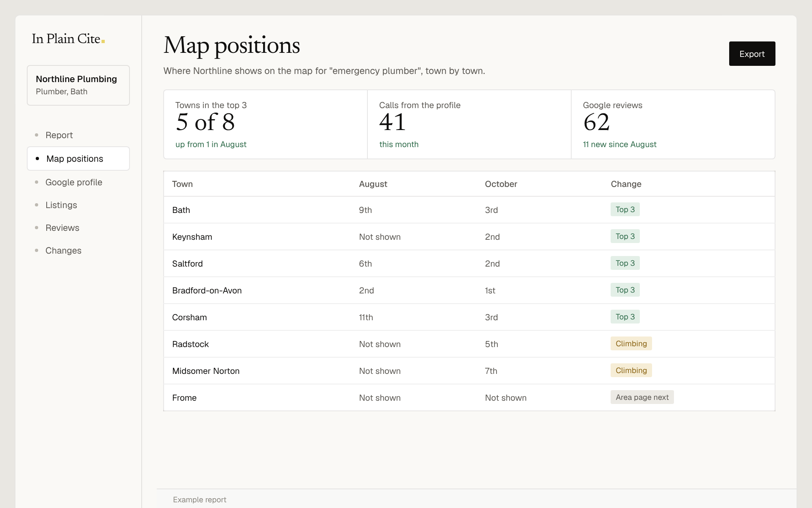The height and width of the screenshot is (508, 812).
Task: Click the Calls from the profile card
Action: click(x=469, y=124)
